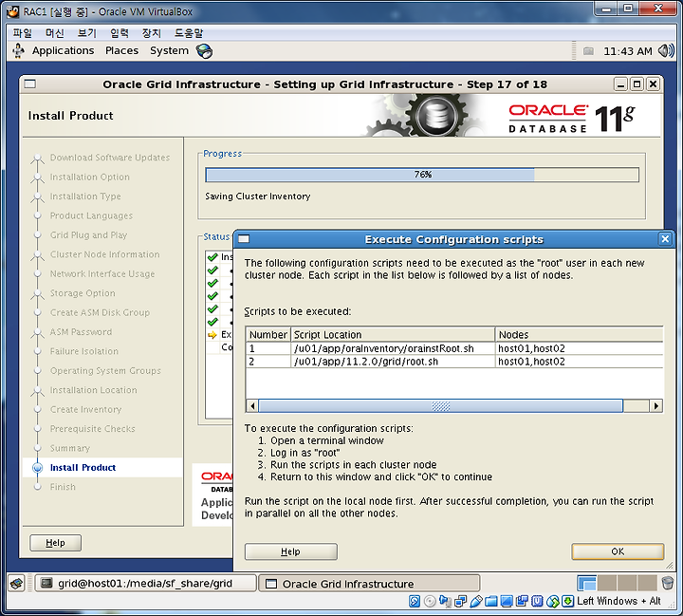Click the 76% installation progress bar

(422, 175)
